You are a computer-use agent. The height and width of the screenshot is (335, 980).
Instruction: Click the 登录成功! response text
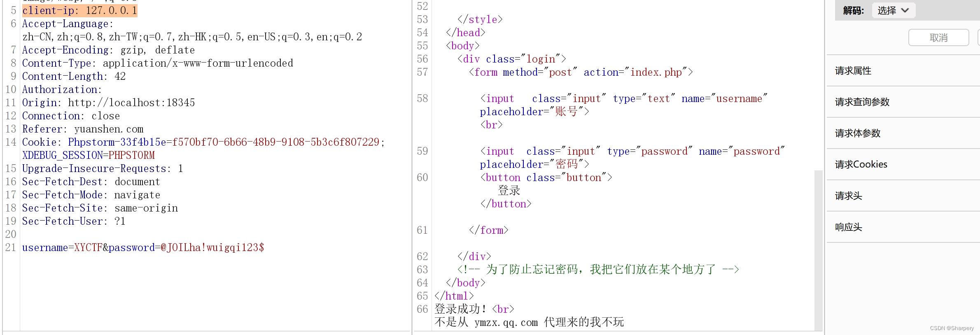460,309
